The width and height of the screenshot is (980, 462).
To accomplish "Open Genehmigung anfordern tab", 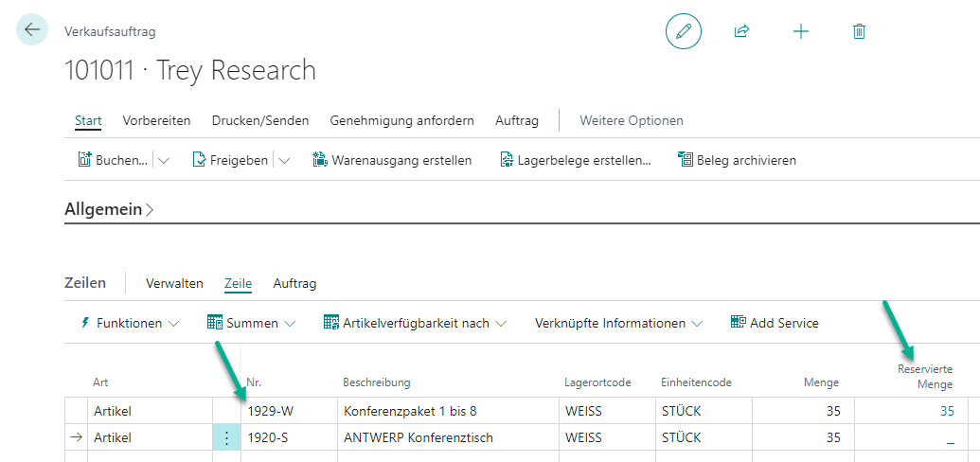I will click(x=401, y=120).
